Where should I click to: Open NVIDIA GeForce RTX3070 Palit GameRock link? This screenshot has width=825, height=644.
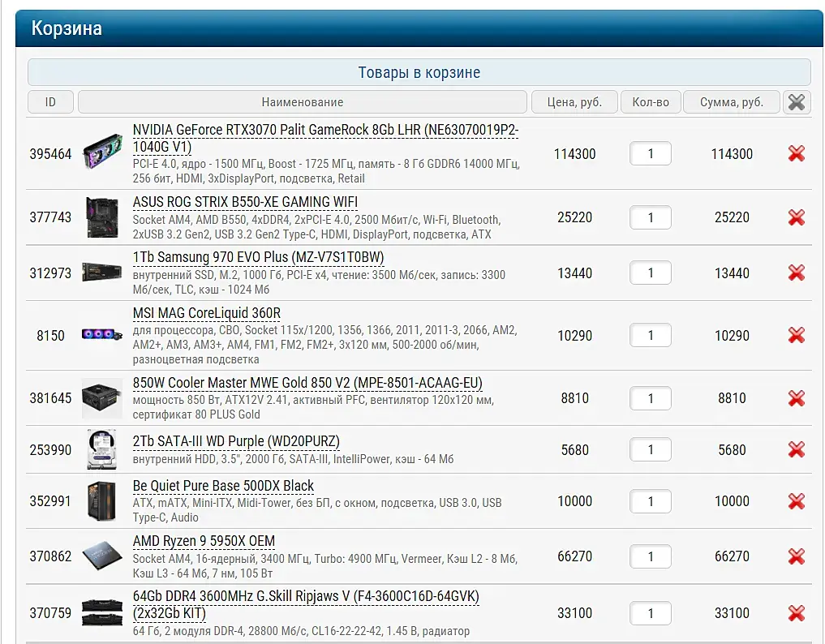(325, 138)
